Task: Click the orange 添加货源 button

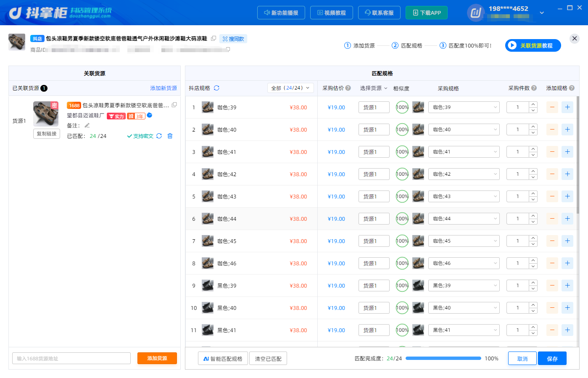Action: [x=157, y=358]
